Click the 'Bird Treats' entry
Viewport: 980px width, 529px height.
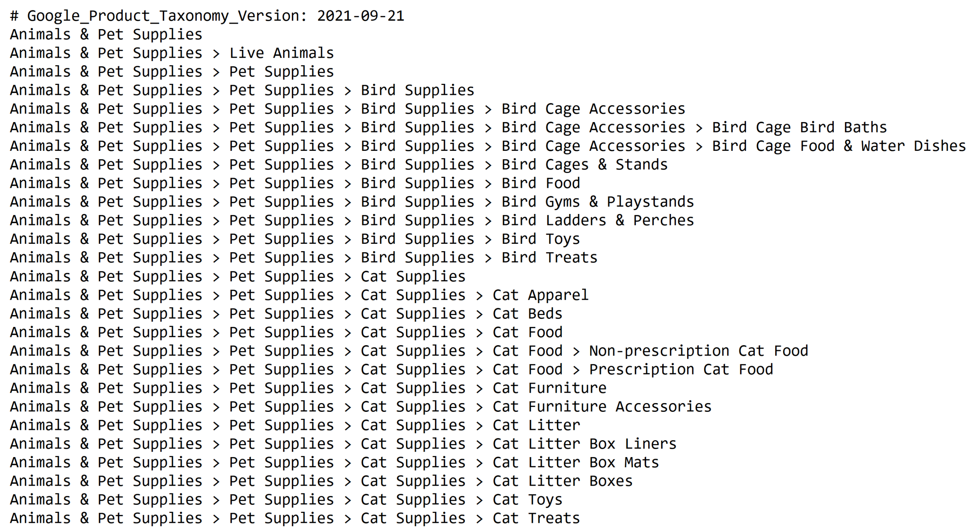pos(549,258)
